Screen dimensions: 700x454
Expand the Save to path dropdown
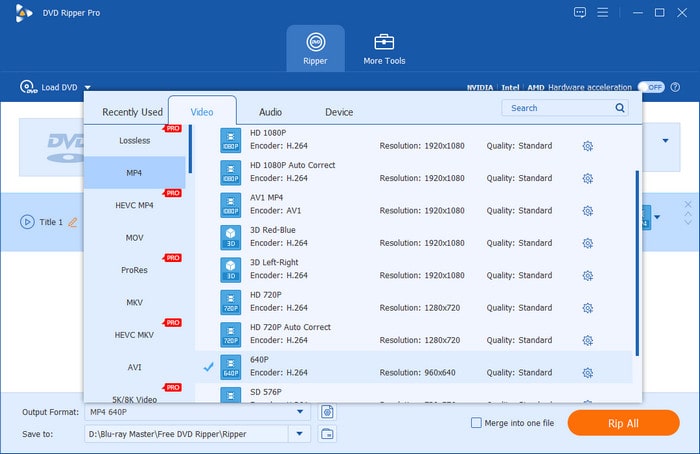click(x=300, y=434)
